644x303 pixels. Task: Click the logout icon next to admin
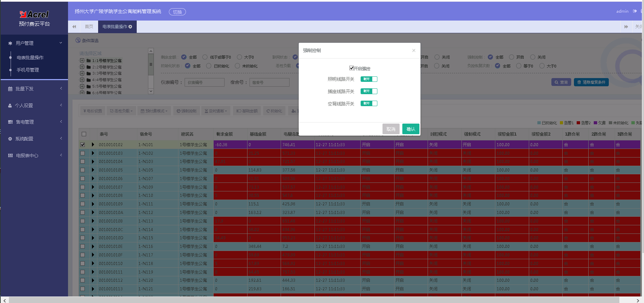pos(635,11)
